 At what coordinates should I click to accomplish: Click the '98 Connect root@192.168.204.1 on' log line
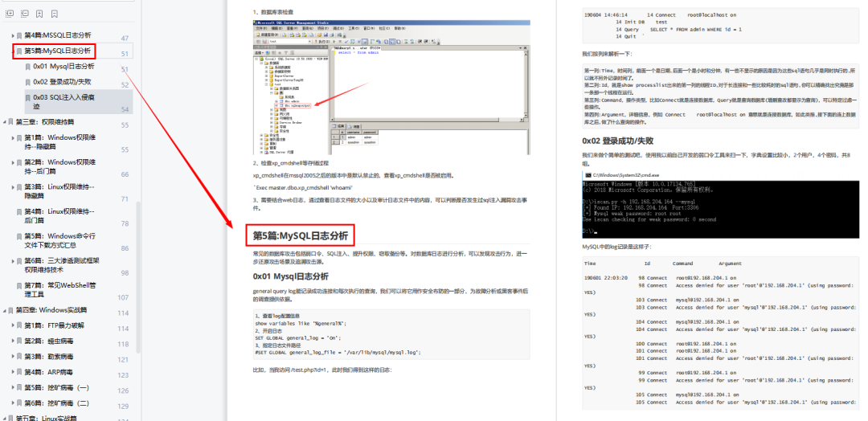687,278
